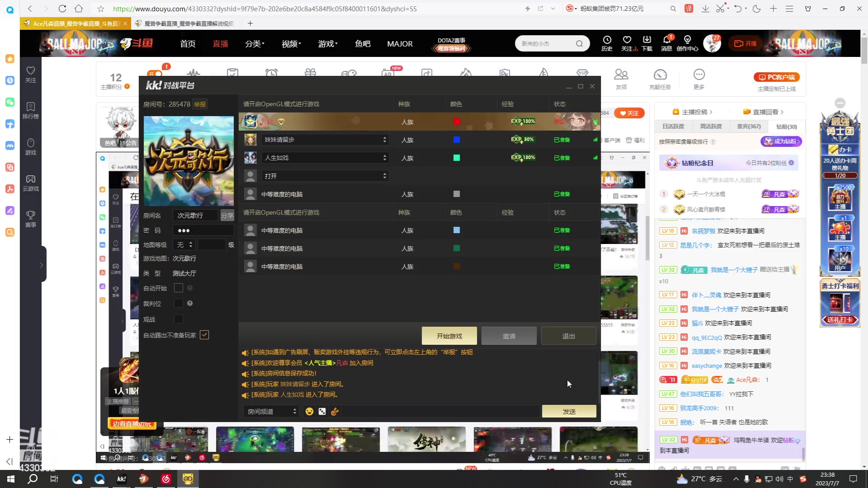The height and width of the screenshot is (488, 868).
Task: Click the guitar icon in KK chat
Action: (335, 411)
